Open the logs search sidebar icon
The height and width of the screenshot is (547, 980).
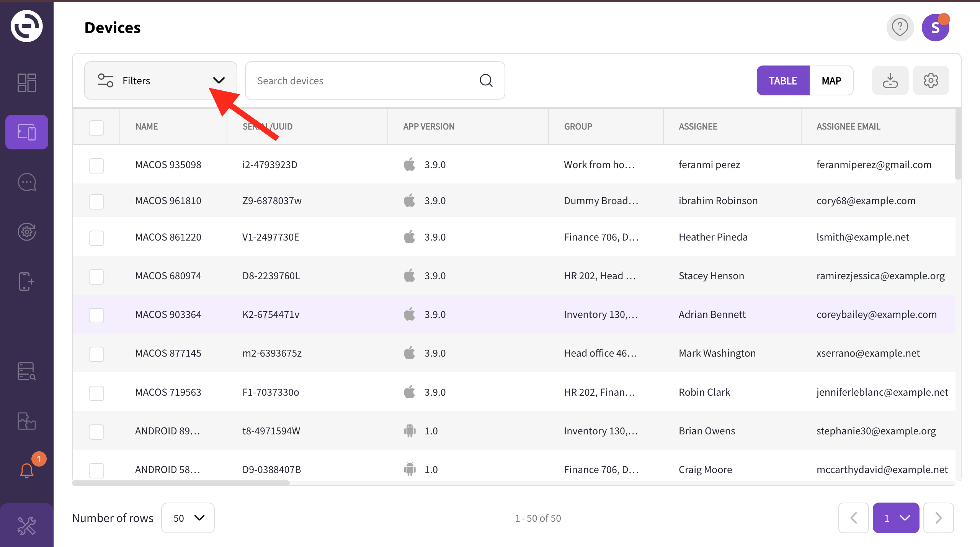(x=27, y=371)
